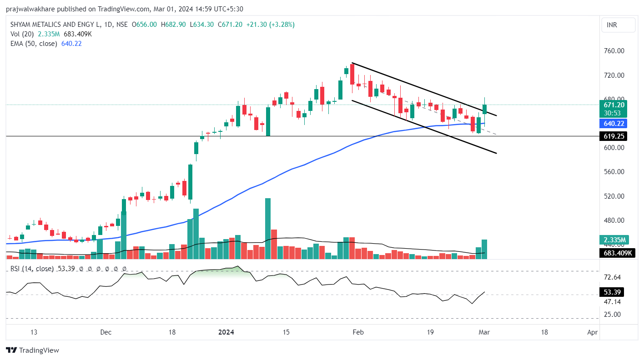
Task: Click the 760.00 price scale label
Action: click(x=614, y=51)
